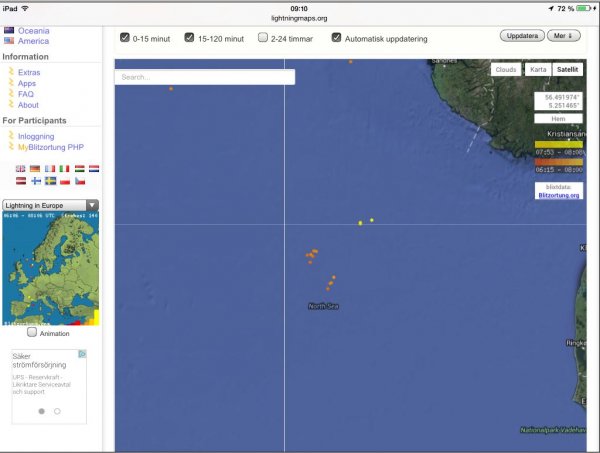Click the UK flag language icon
The height and width of the screenshot is (453, 600).
pyautogui.click(x=21, y=169)
